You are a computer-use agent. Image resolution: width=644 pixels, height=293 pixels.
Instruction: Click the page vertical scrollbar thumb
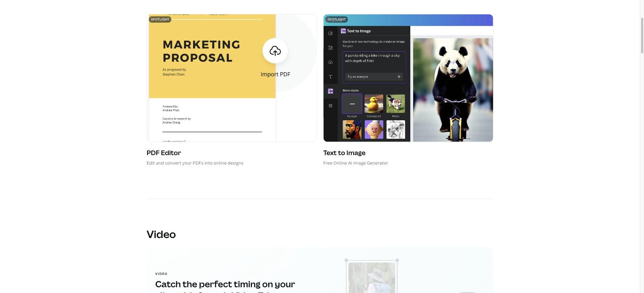tap(642, 35)
